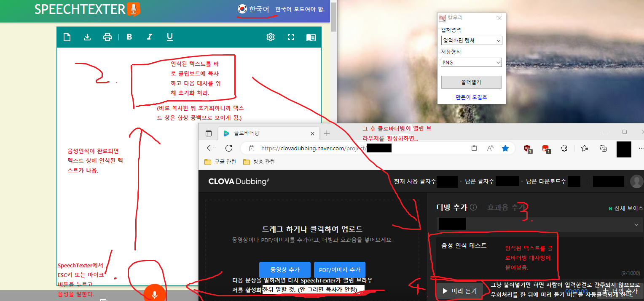The image size is (644, 301).
Task: Close the 칼무리 window
Action: (499, 18)
